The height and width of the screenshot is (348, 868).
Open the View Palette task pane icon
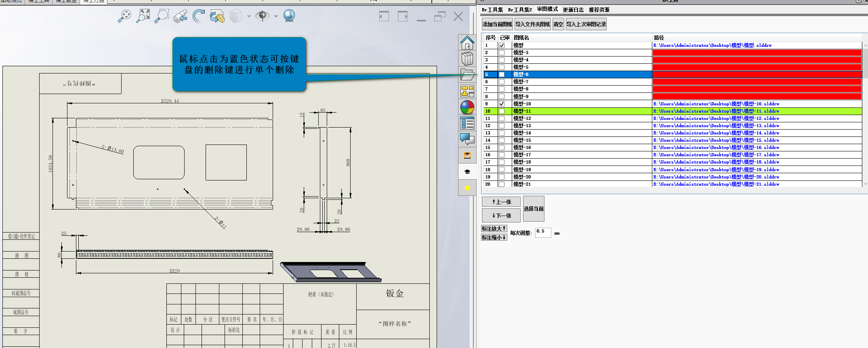point(467,91)
